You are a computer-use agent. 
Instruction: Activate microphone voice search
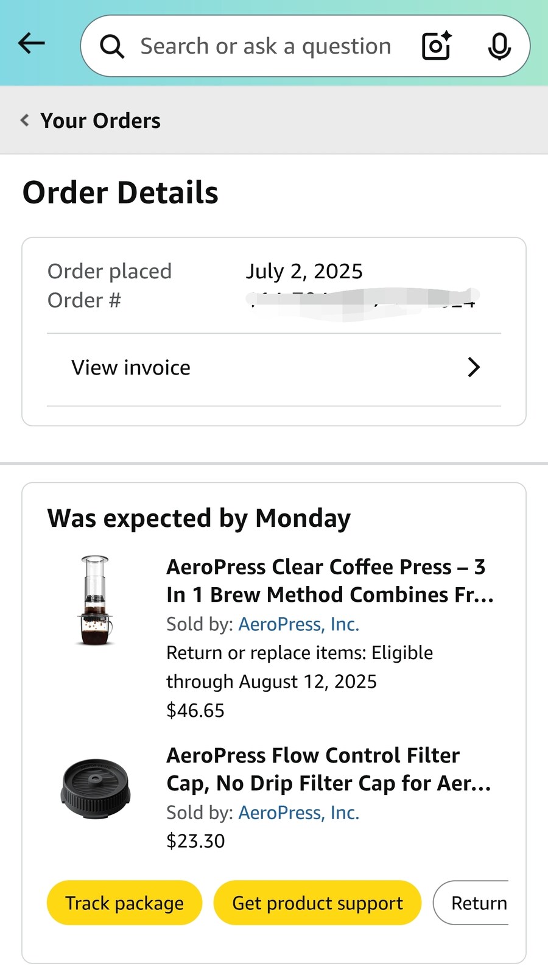(x=499, y=46)
